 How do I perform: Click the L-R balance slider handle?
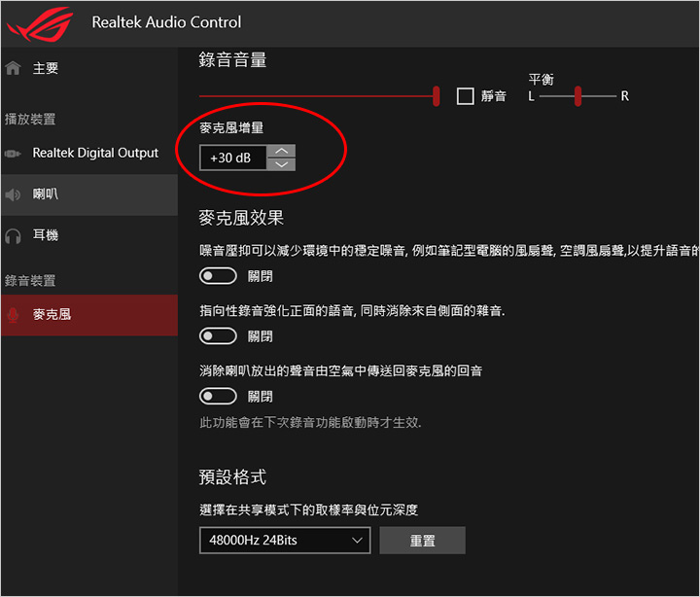coord(577,96)
